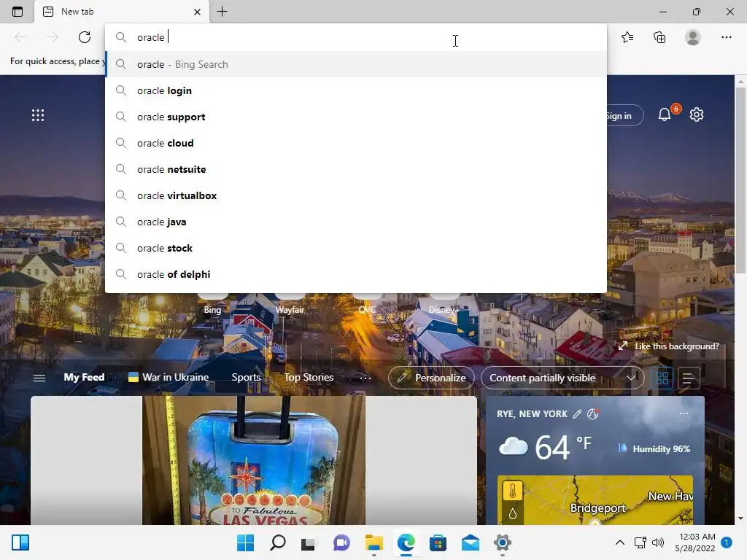Open the Mail app on taskbar
This screenshot has height=560, width=747.
pos(471,542)
